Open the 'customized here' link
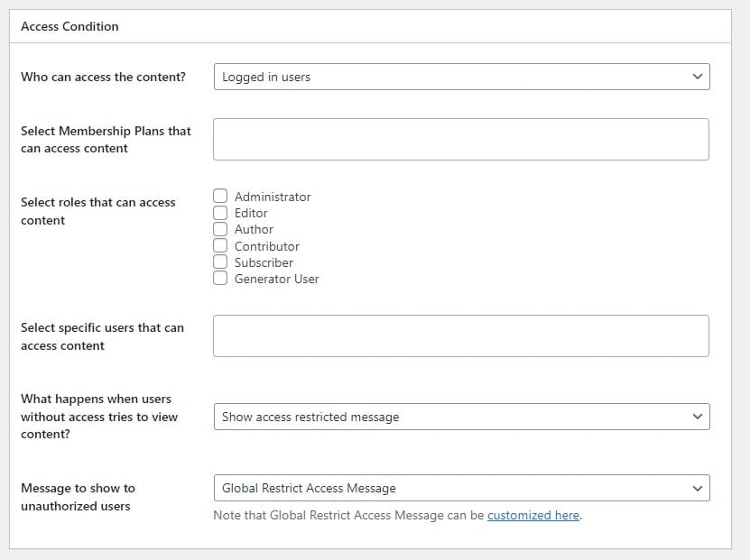The width and height of the screenshot is (750, 560). pos(533,516)
